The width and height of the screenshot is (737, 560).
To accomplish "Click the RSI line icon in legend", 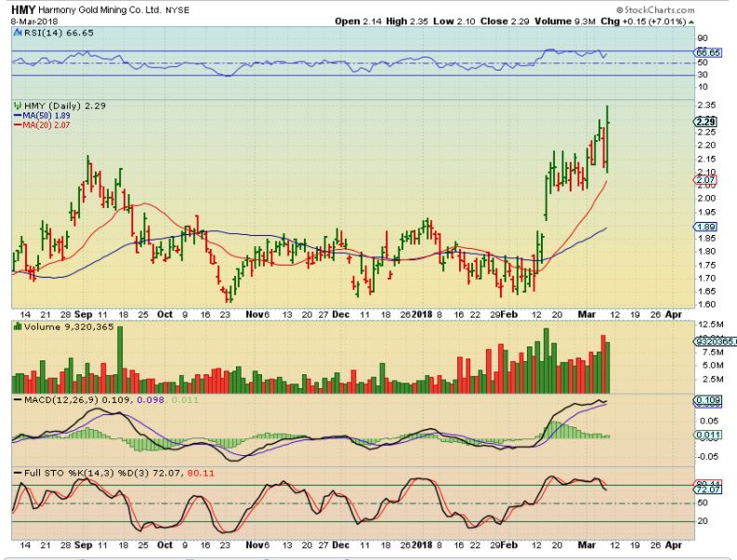I will [18, 33].
